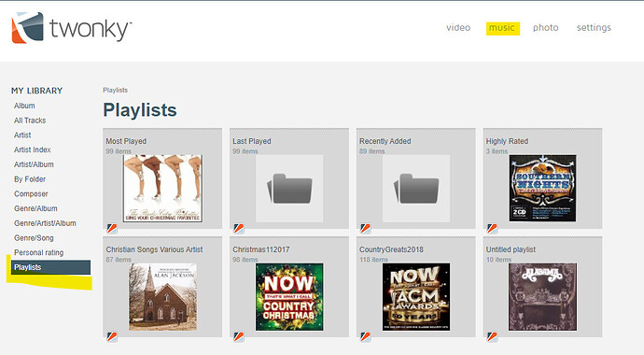Click the Playlists breadcrumb above the heading
644x355 pixels.
(116, 90)
